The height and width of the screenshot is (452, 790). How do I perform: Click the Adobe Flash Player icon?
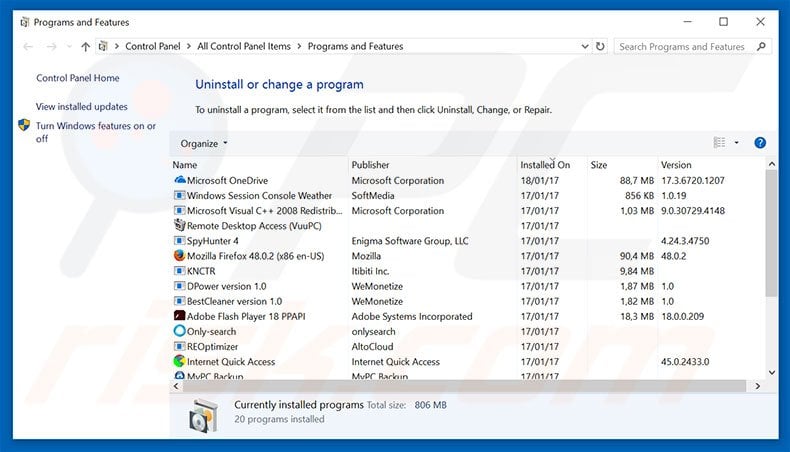coord(179,316)
